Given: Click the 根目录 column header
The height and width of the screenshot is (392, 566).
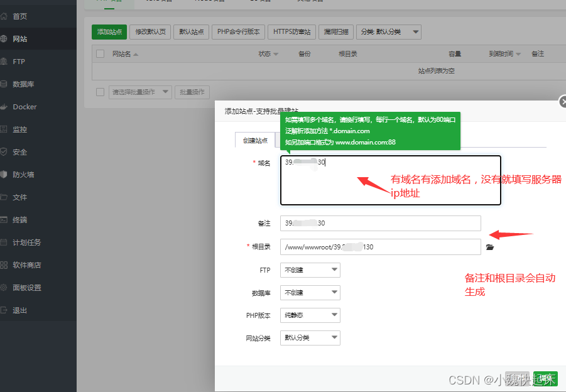Looking at the screenshot, I should [x=348, y=54].
